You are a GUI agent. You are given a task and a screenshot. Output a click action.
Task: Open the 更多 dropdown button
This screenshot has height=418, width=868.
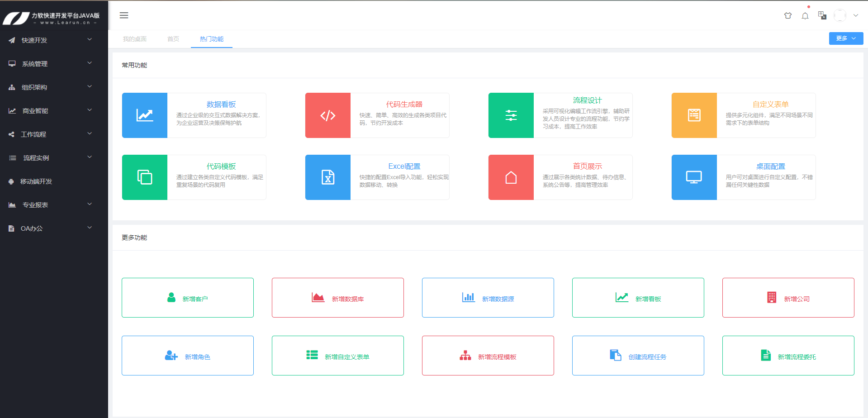coord(846,38)
